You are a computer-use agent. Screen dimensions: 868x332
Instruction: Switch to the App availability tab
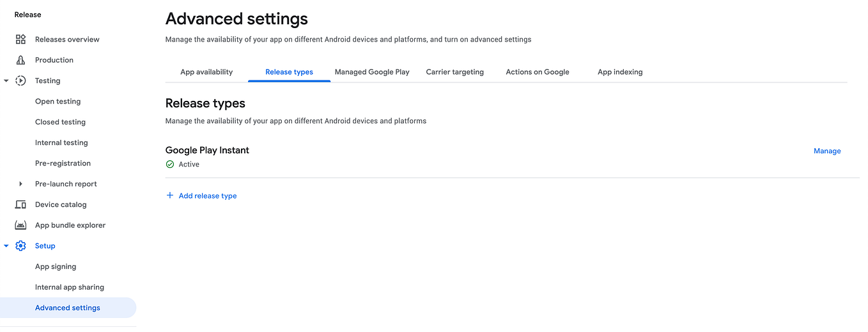(x=206, y=72)
